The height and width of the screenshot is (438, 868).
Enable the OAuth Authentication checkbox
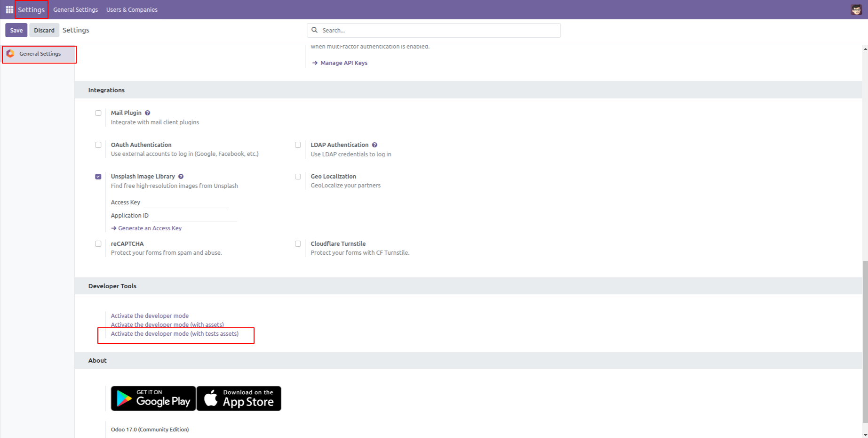(98, 145)
